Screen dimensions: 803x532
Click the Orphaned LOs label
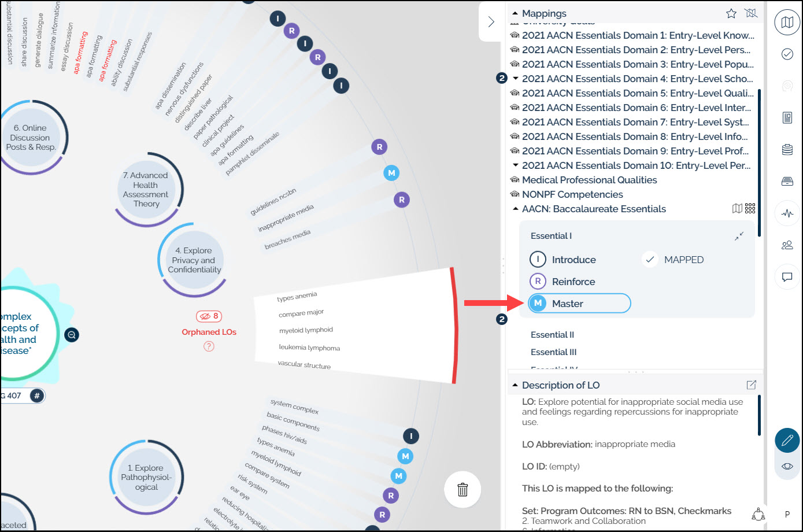coord(209,332)
